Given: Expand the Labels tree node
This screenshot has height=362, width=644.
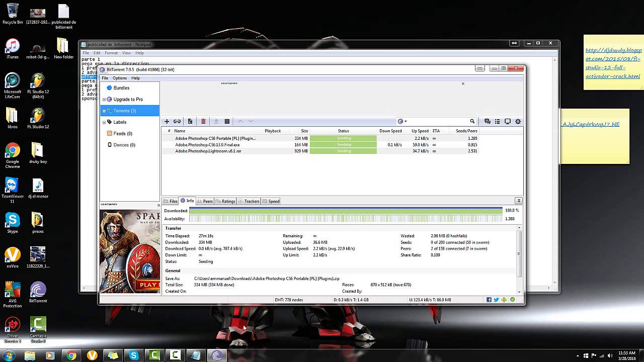Looking at the screenshot, I should pyautogui.click(x=104, y=122).
